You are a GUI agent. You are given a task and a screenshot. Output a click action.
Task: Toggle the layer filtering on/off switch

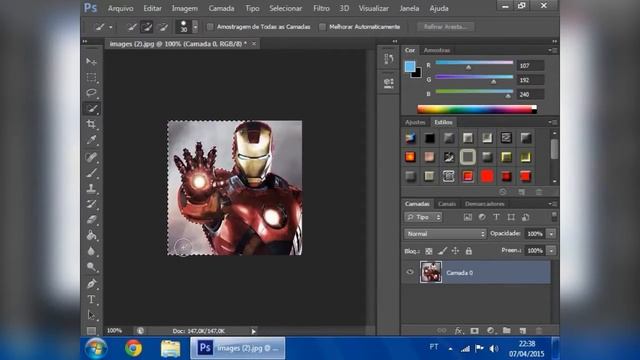[554, 216]
